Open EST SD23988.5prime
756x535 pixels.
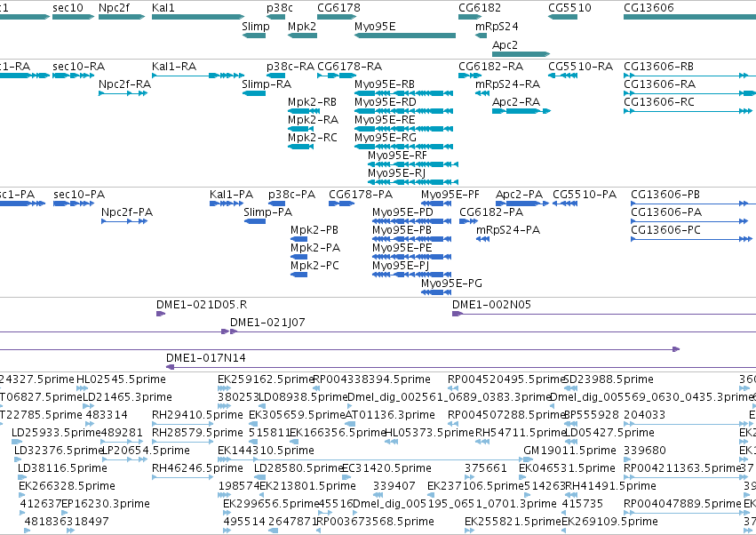coord(609,379)
